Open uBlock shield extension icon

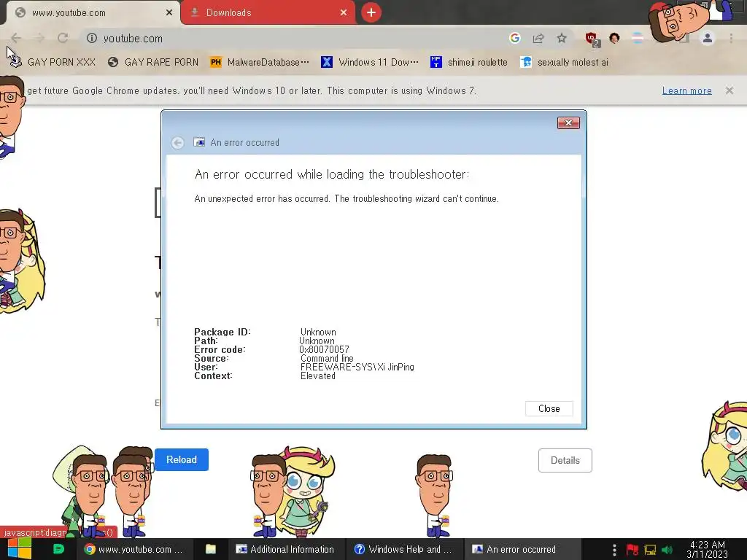click(x=592, y=39)
